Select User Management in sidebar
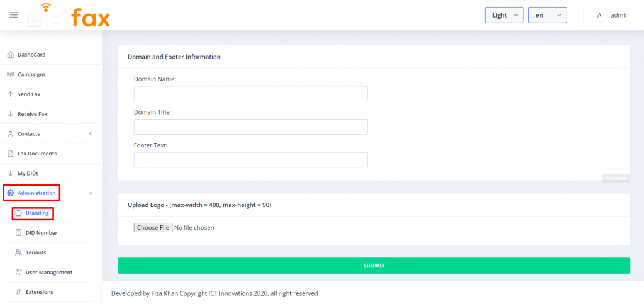Image resolution: width=644 pixels, height=304 pixels. [x=48, y=273]
